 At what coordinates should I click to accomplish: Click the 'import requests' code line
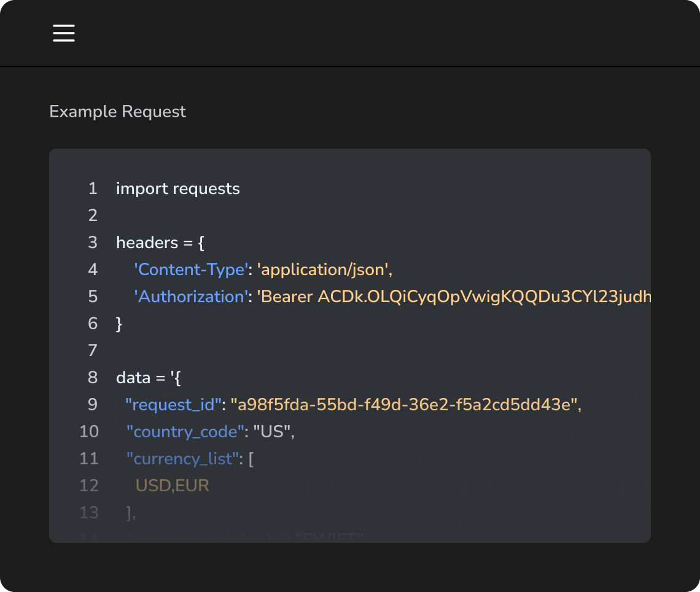(177, 189)
